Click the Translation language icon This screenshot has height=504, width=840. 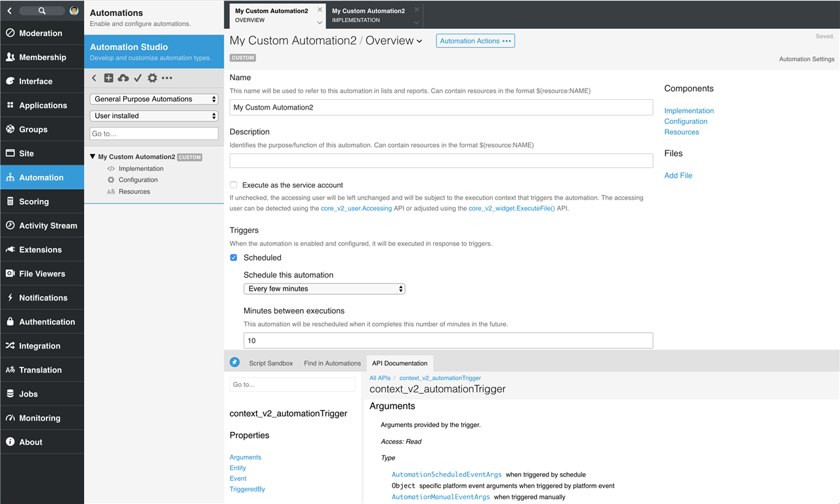pos(10,370)
